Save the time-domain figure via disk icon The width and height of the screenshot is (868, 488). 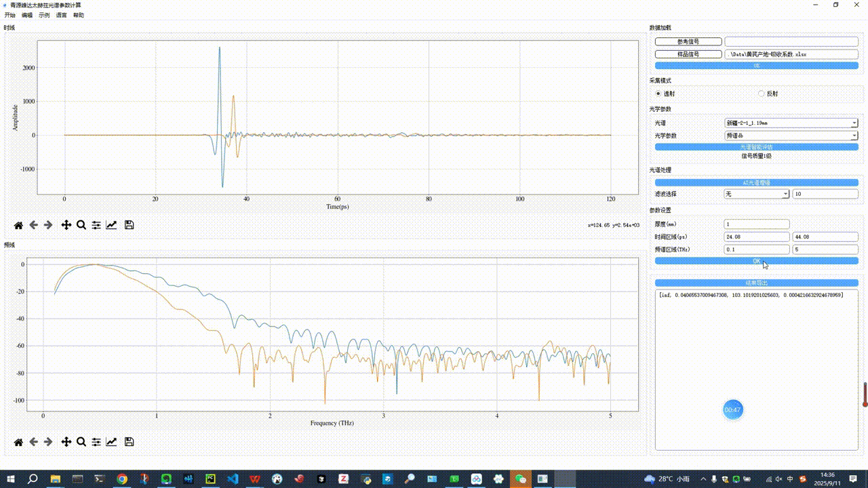[129, 225]
